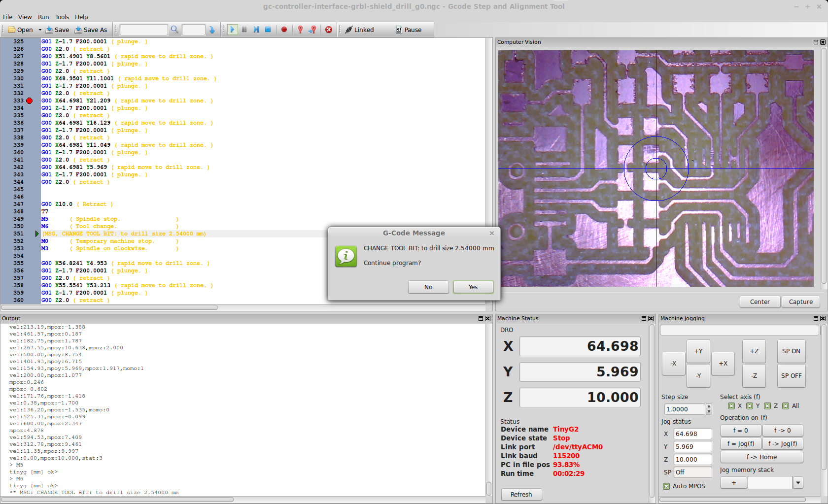Click the Capture button
828x504 pixels.
(x=801, y=302)
